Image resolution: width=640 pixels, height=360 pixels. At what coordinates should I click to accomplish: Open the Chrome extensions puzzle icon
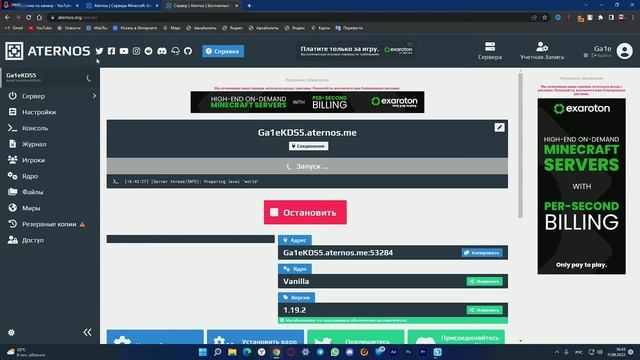[x=600, y=18]
